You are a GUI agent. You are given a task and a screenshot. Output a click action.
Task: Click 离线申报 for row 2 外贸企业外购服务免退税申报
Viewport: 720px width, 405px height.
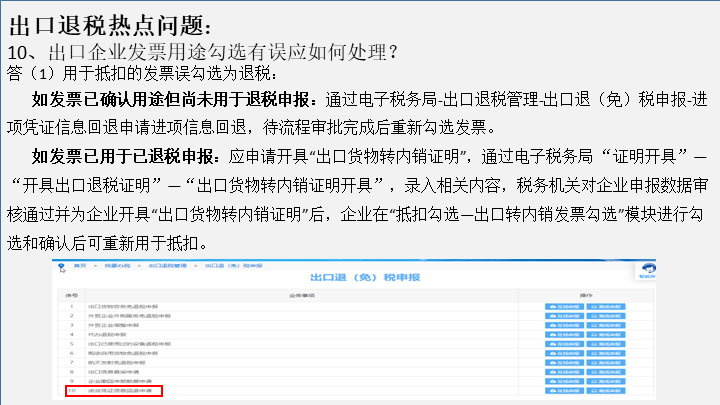point(606,316)
